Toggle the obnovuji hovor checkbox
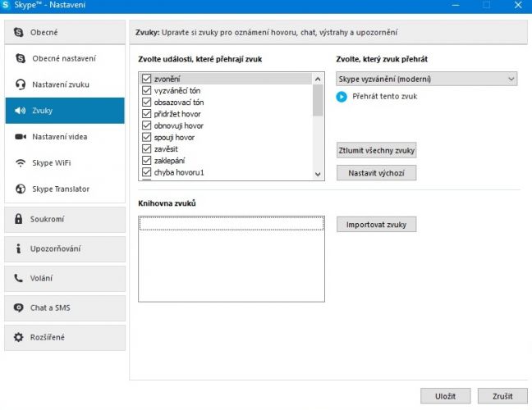Screen dimensions: 532x410 point(147,125)
